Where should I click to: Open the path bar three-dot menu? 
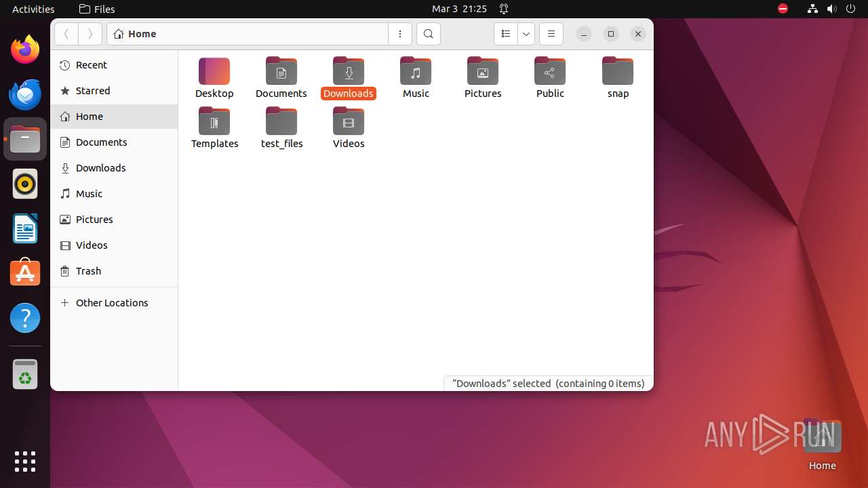click(400, 34)
